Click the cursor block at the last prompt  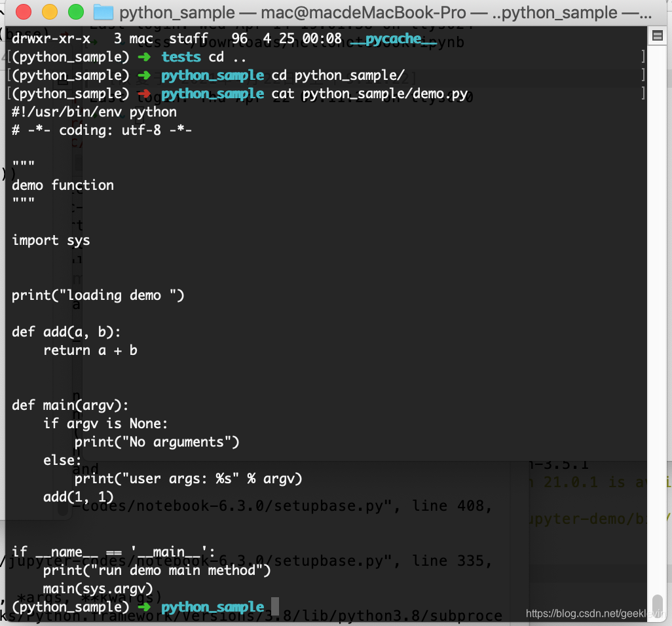click(x=275, y=606)
